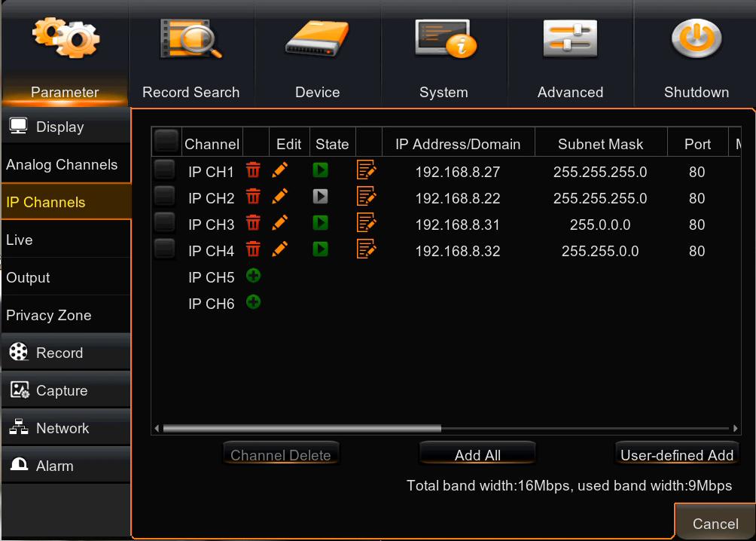Add camera to IP CH6 with plus icon
The height and width of the screenshot is (541, 756).
[x=253, y=302]
